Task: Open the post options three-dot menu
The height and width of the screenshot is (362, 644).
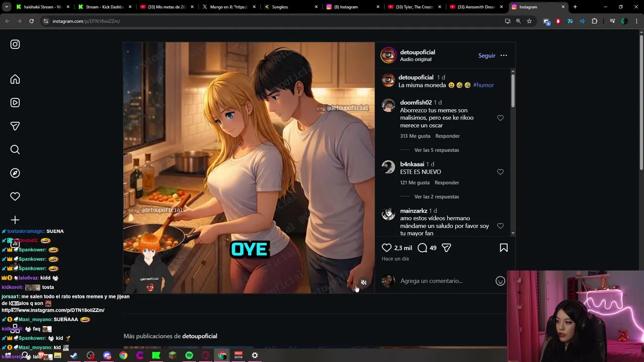Action: 504,55
